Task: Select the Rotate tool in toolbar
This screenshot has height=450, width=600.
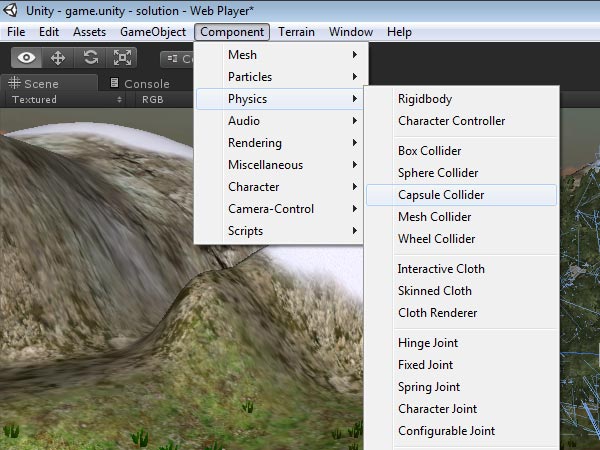Action: pyautogui.click(x=90, y=58)
